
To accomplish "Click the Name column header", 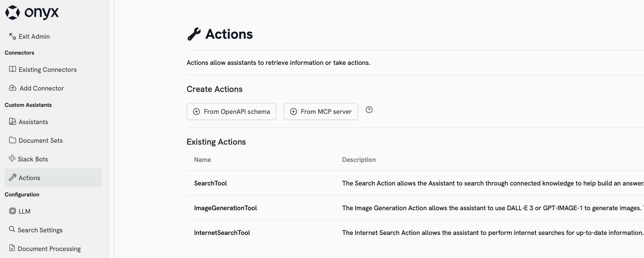I will 202,160.
